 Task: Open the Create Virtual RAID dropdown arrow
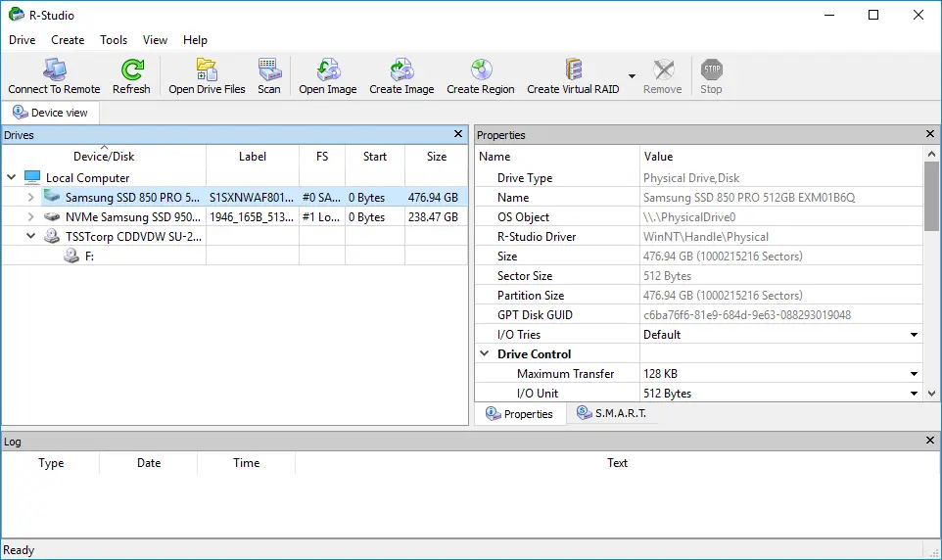click(632, 76)
